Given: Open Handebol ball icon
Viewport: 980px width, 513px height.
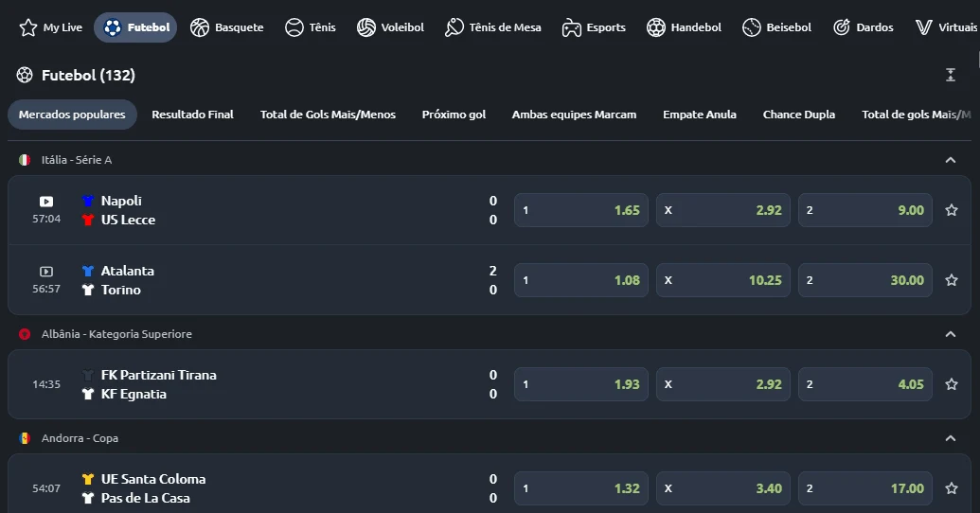Looking at the screenshot, I should [x=655, y=27].
